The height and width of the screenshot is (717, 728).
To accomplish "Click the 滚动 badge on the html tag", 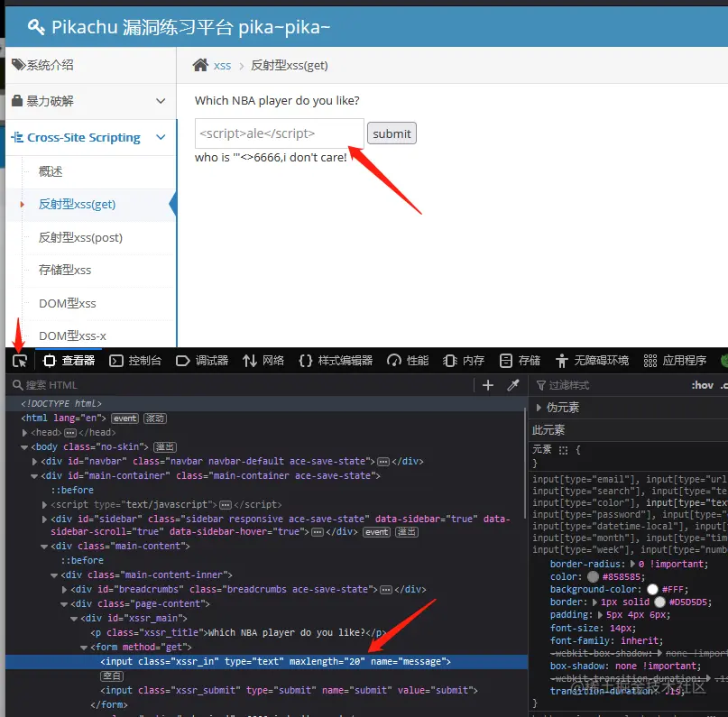I will [155, 418].
